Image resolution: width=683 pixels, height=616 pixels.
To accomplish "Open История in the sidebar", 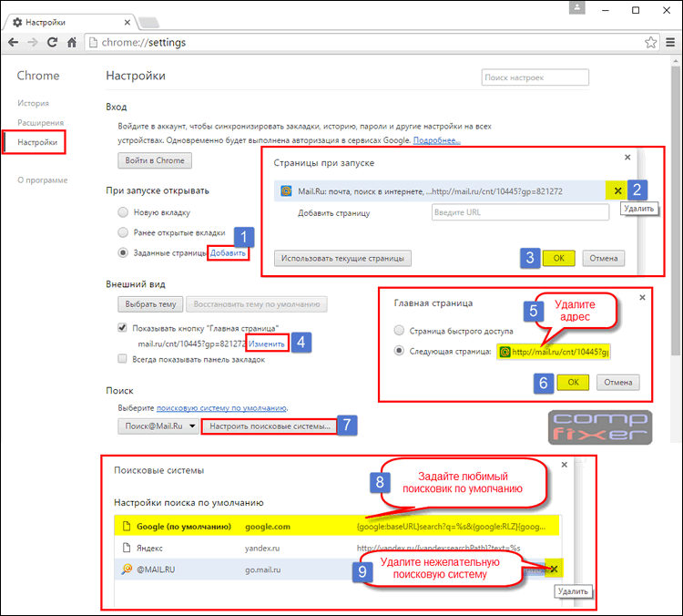I will tap(33, 103).
